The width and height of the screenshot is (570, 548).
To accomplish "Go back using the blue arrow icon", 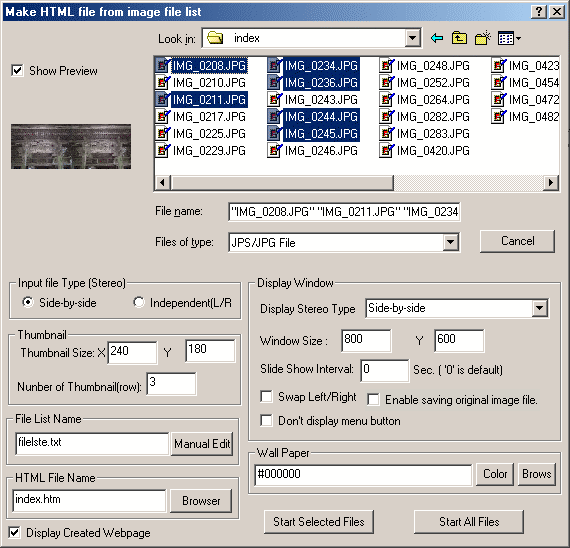I will click(437, 38).
